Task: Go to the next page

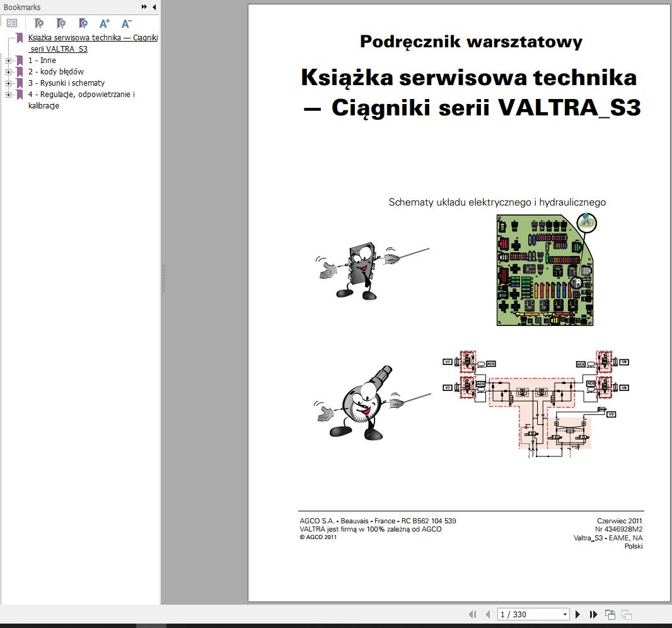Action: 577,614
